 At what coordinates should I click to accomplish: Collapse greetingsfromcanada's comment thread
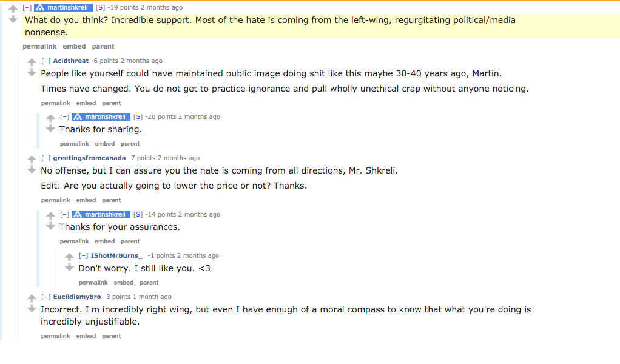click(x=46, y=158)
